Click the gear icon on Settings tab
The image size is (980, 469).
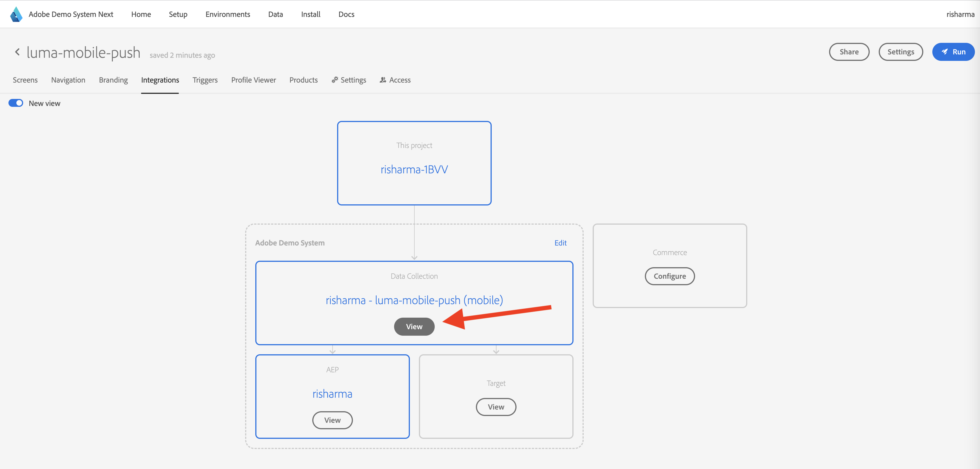click(335, 80)
